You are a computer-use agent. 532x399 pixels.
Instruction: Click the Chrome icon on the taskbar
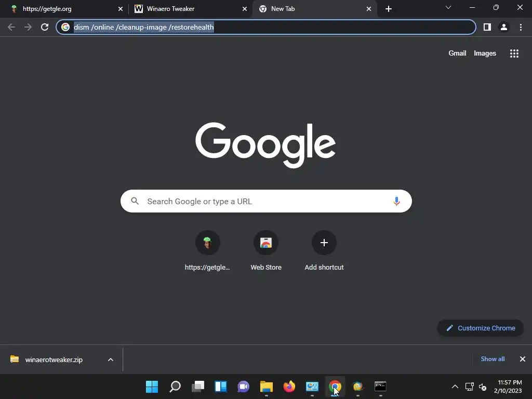(x=335, y=387)
